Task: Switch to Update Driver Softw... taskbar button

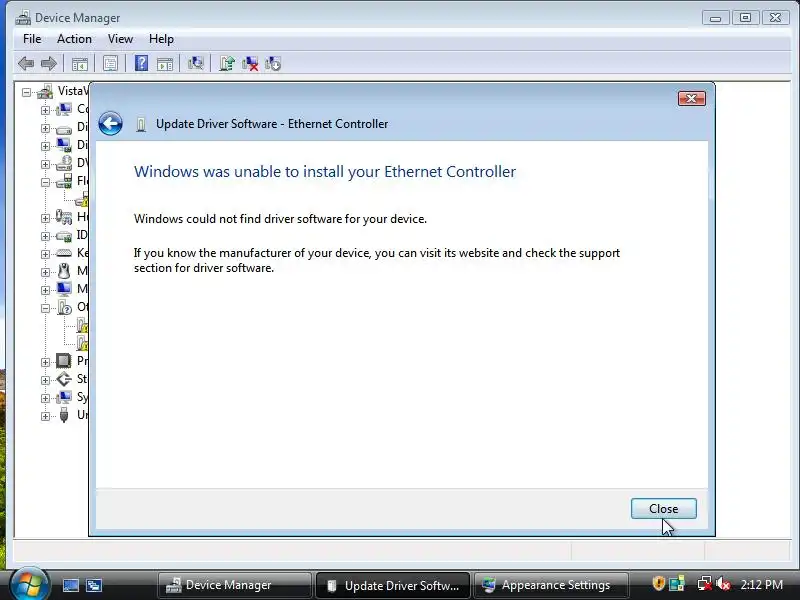Action: click(393, 585)
